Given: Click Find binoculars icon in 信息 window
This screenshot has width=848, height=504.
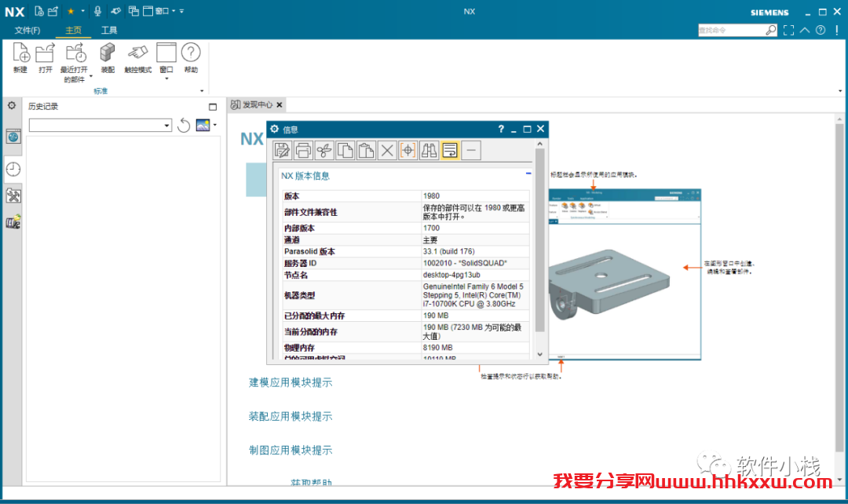Looking at the screenshot, I should pyautogui.click(x=429, y=150).
